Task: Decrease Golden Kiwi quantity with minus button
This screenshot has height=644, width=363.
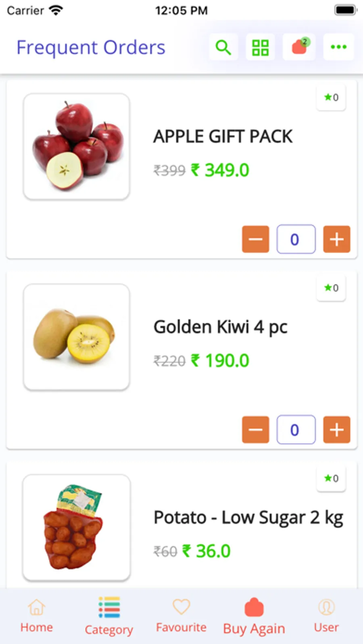Action: point(255,430)
